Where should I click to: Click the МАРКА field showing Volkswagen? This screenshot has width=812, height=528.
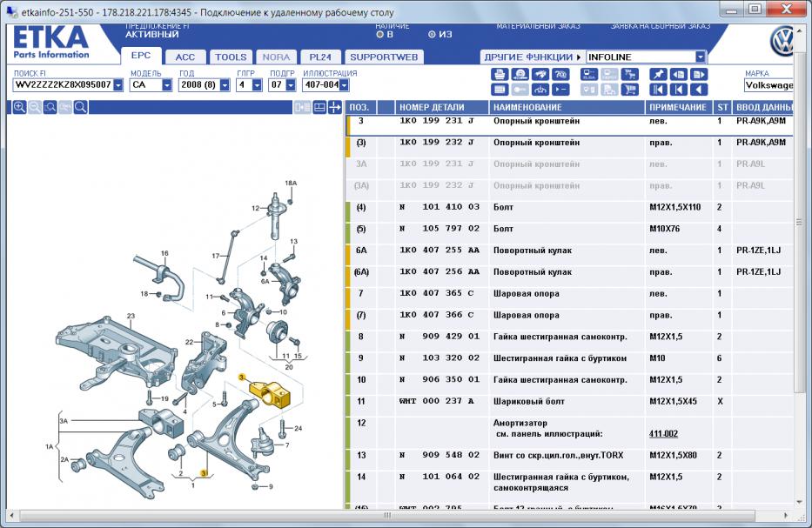click(x=768, y=85)
